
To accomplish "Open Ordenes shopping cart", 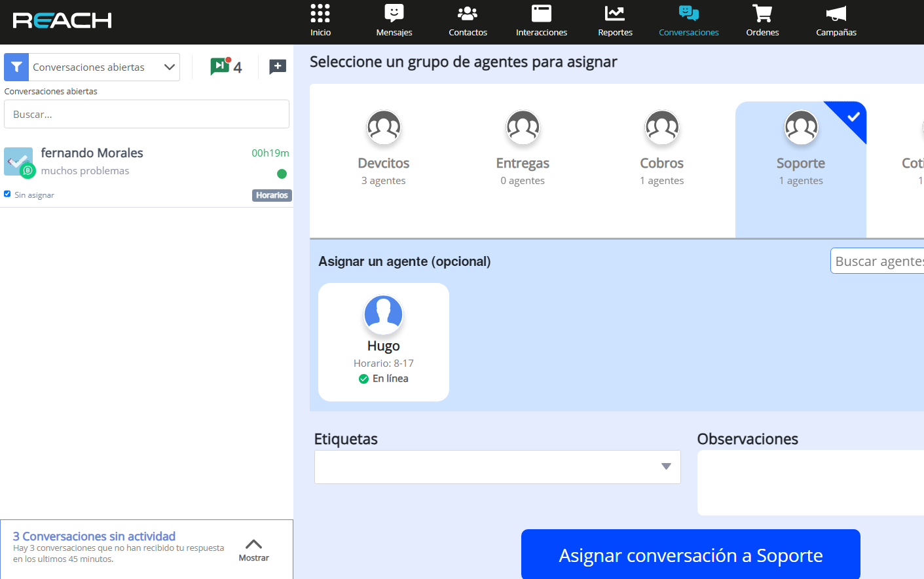I will [x=762, y=20].
